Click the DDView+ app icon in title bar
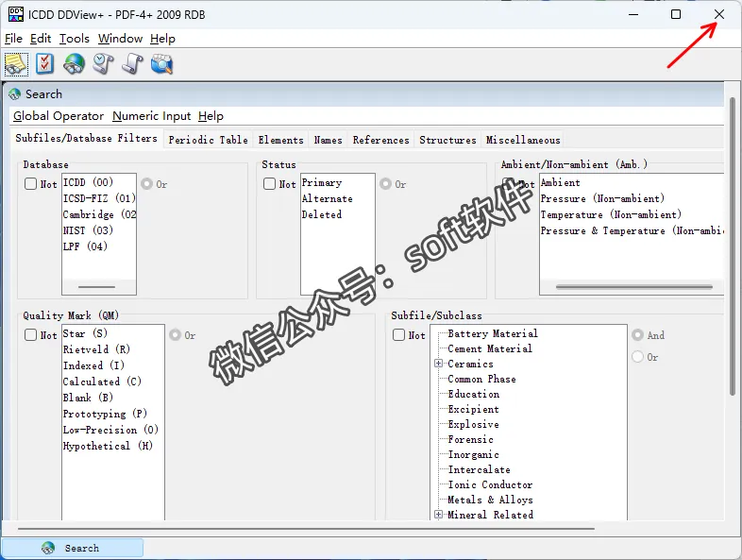 (16, 14)
